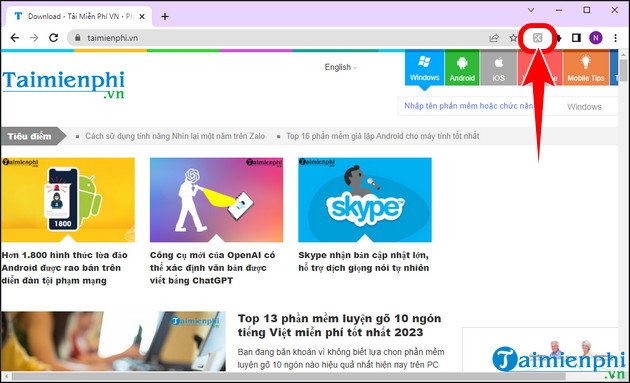Image resolution: width=630 pixels, height=383 pixels.
Task: Open Skype natural voice translation article title
Action: click(x=364, y=261)
